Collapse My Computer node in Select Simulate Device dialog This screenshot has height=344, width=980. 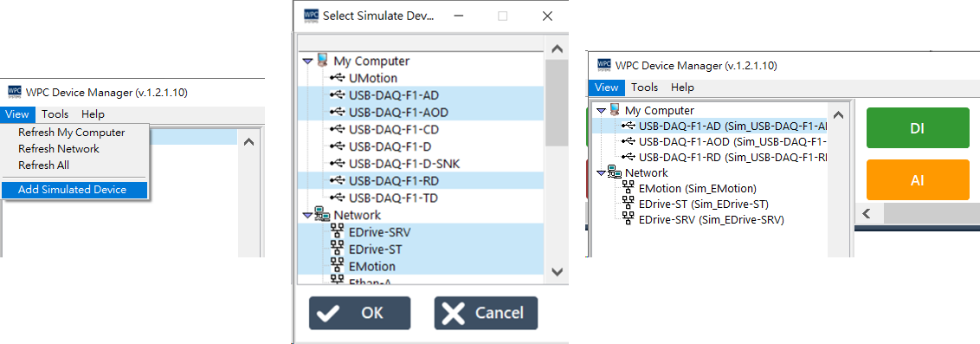(x=306, y=62)
